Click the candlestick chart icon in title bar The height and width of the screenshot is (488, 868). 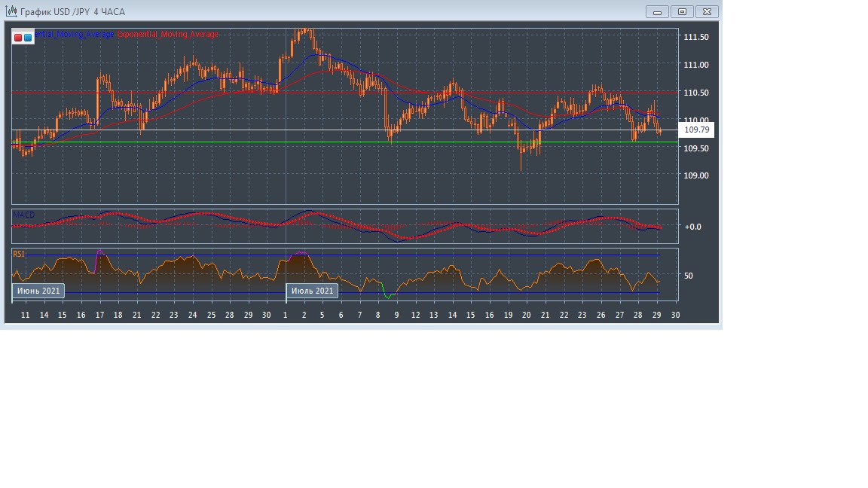[x=11, y=12]
